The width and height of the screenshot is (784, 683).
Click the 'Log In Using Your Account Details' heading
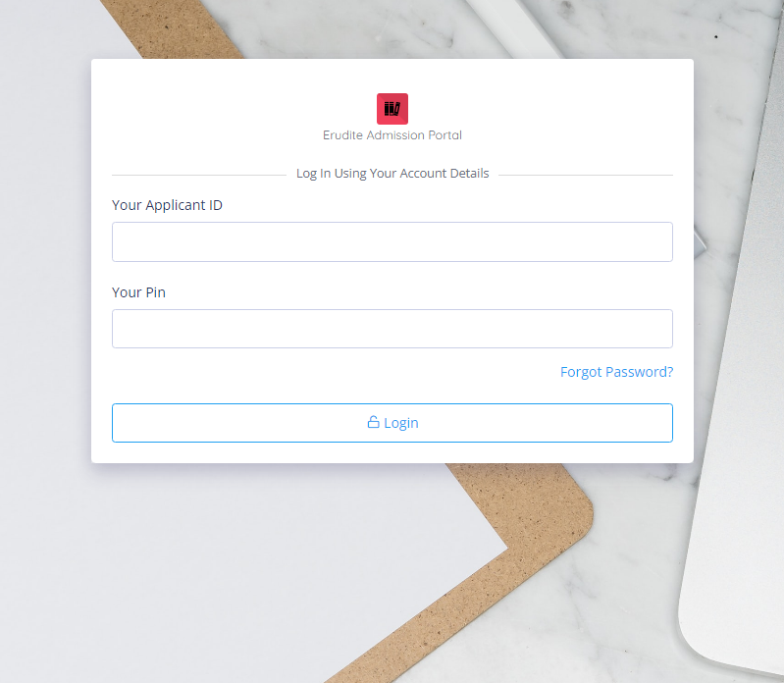[x=392, y=174]
